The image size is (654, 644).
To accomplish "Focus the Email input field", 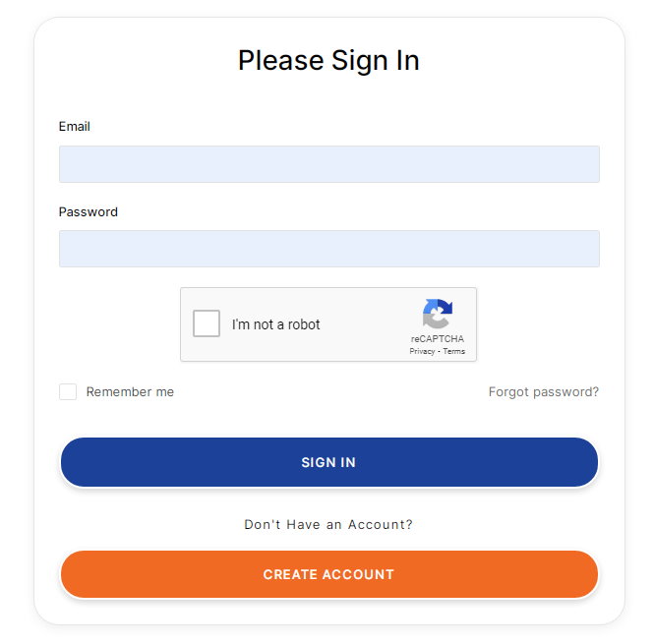I will coord(329,164).
